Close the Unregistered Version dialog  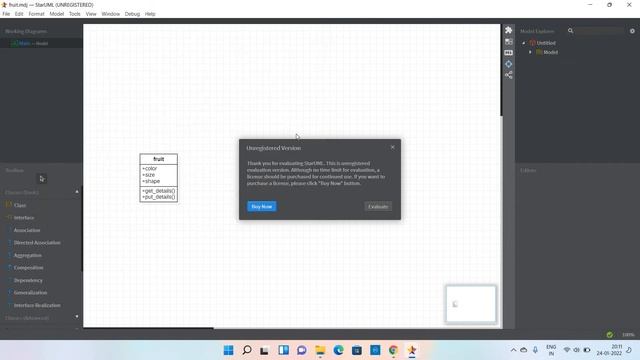(x=393, y=147)
